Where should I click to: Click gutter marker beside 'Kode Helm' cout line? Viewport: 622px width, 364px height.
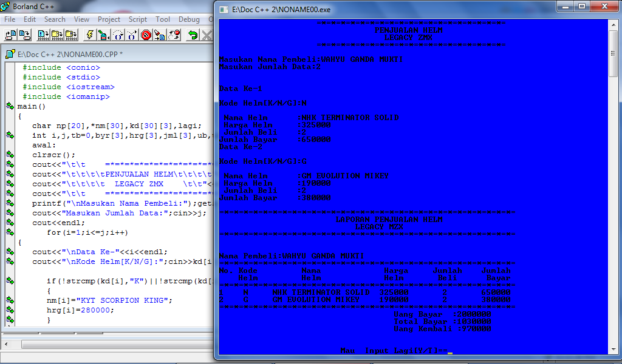(10, 261)
